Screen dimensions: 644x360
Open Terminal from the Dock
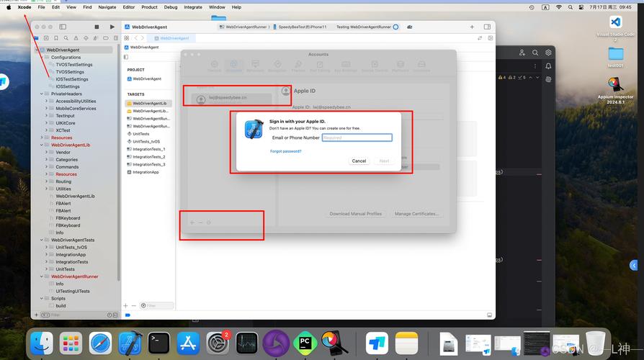click(x=159, y=343)
